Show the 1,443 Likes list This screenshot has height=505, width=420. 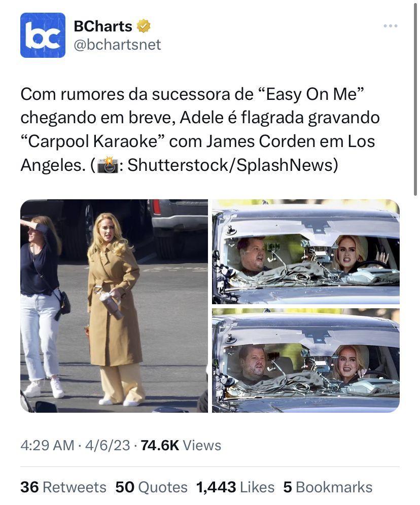tap(235, 487)
